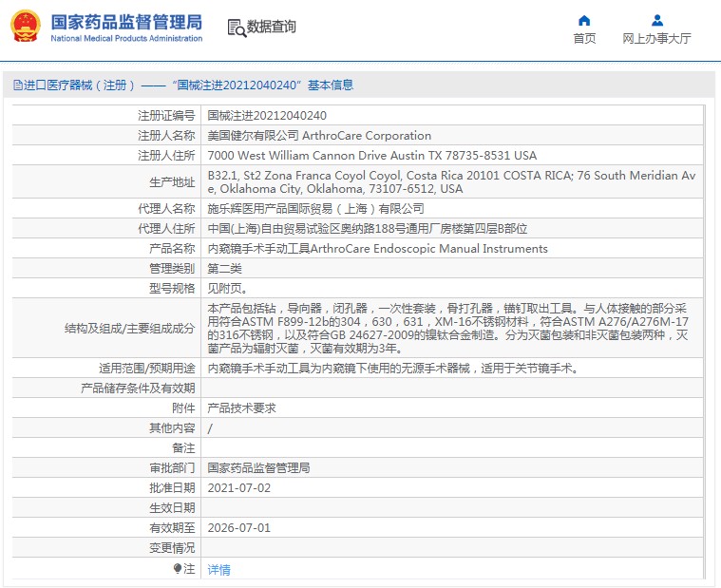Click model spec value 见附页
Image resolution: width=721 pixels, height=588 pixels.
pos(227,288)
